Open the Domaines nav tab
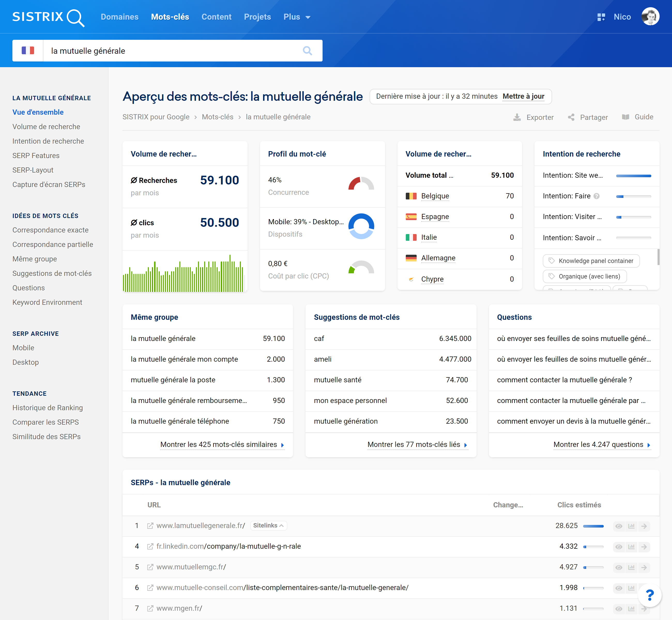This screenshot has width=672, height=620. (119, 17)
